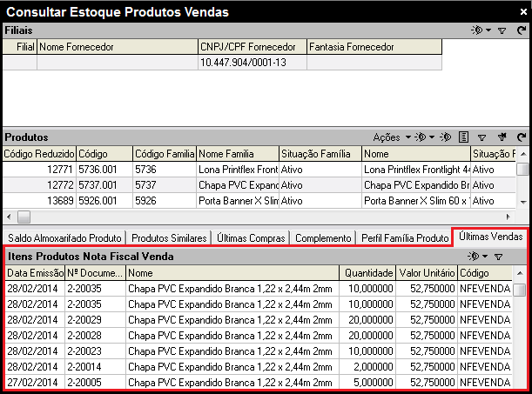Click the Valor Unitário column header
This screenshot has width=532, height=394.
(427, 273)
